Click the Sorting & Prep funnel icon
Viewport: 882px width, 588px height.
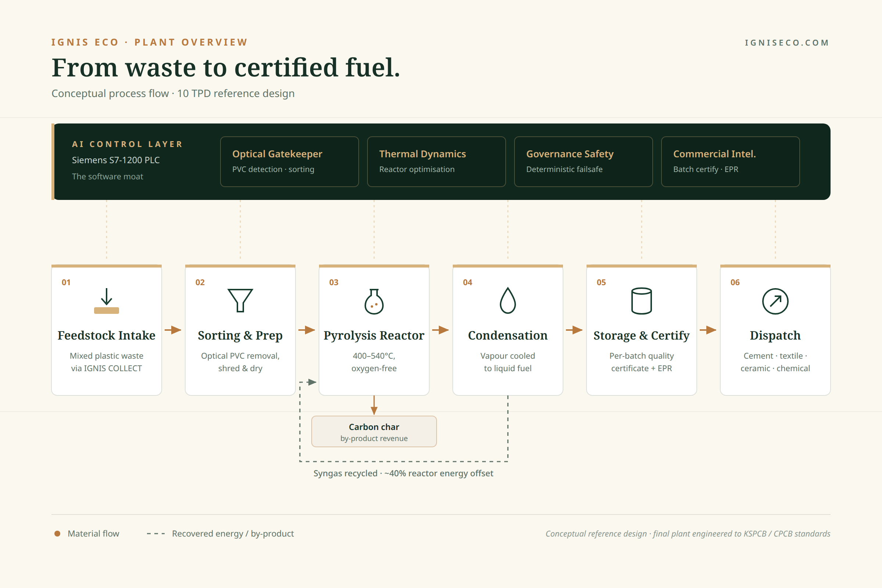[x=240, y=300]
